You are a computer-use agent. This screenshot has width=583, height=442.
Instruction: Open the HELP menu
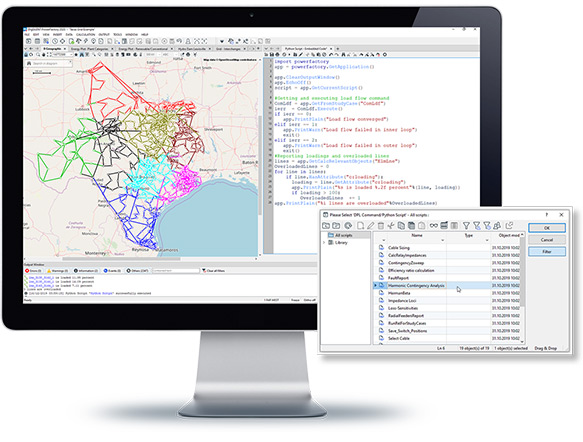pyautogui.click(x=145, y=35)
